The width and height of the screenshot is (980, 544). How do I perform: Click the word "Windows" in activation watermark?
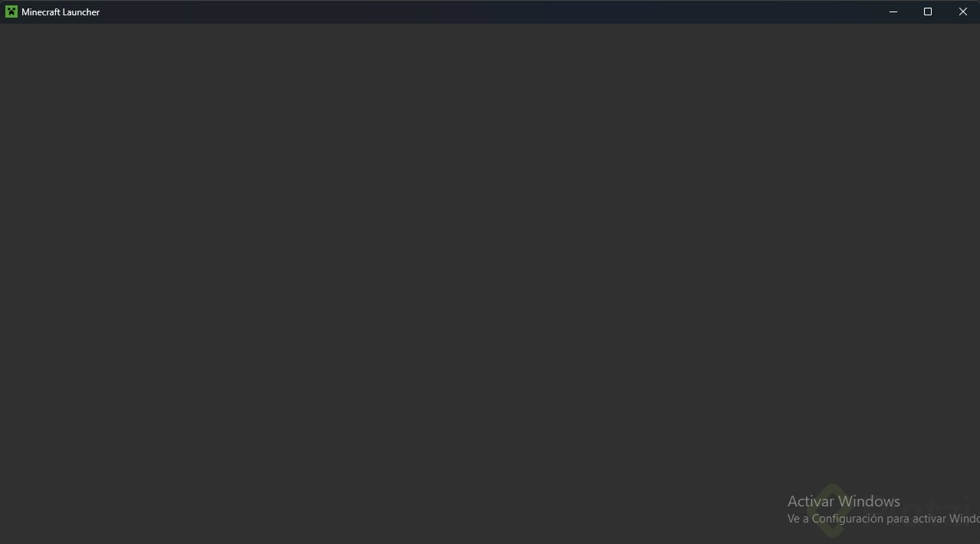point(870,501)
